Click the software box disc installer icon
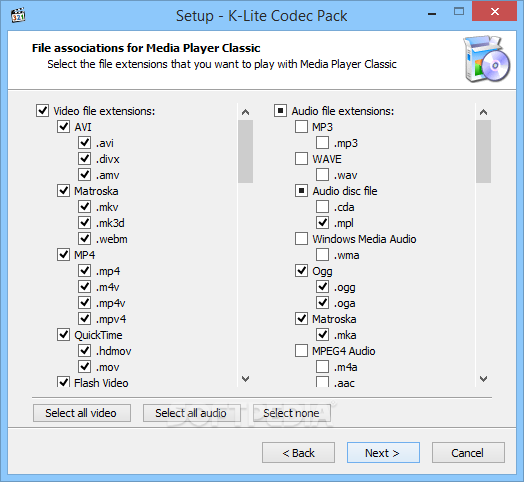The height and width of the screenshot is (482, 524). tap(487, 59)
